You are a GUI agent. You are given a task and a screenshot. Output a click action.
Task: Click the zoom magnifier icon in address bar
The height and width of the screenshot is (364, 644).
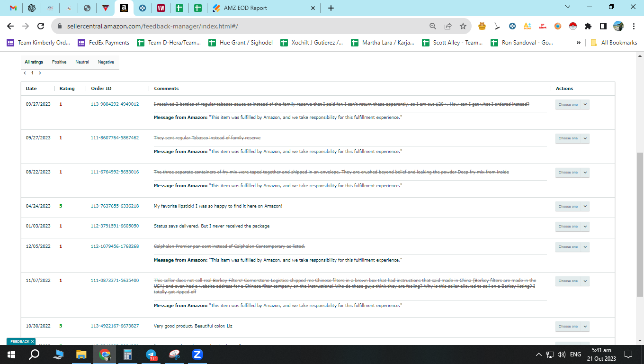pos(432,26)
